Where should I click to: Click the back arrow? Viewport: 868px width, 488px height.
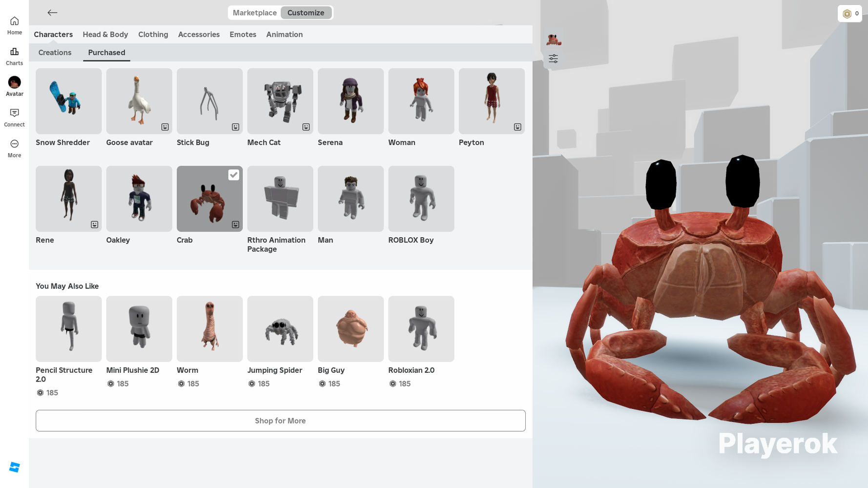pos(52,13)
